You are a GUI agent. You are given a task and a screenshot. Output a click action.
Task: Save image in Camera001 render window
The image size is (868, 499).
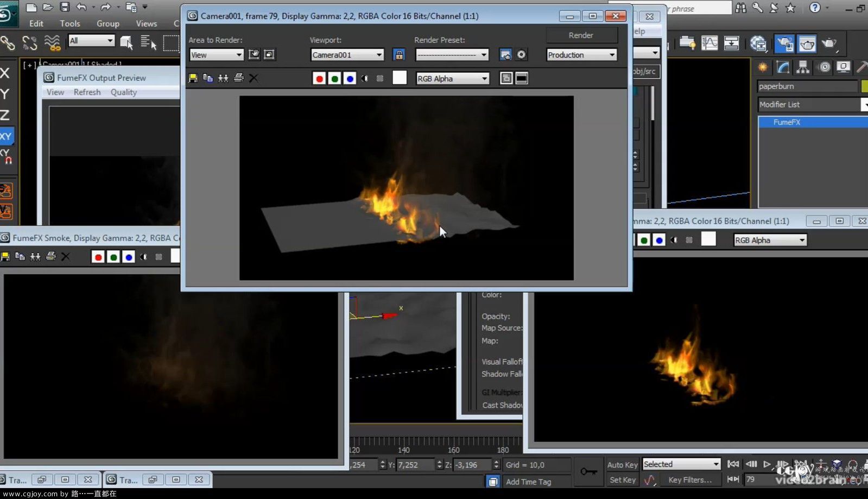(x=193, y=78)
